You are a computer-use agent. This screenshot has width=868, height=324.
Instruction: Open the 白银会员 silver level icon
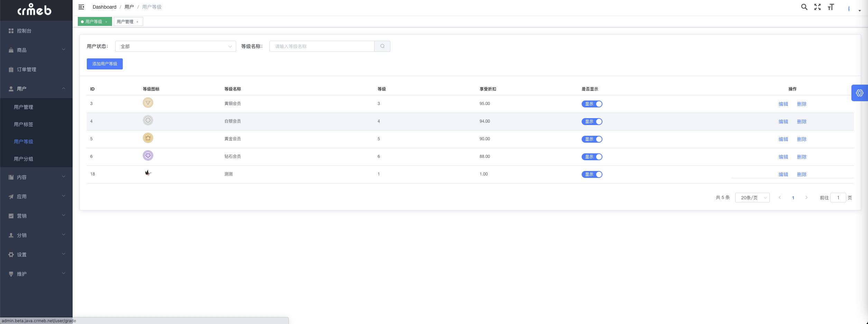pyautogui.click(x=148, y=120)
